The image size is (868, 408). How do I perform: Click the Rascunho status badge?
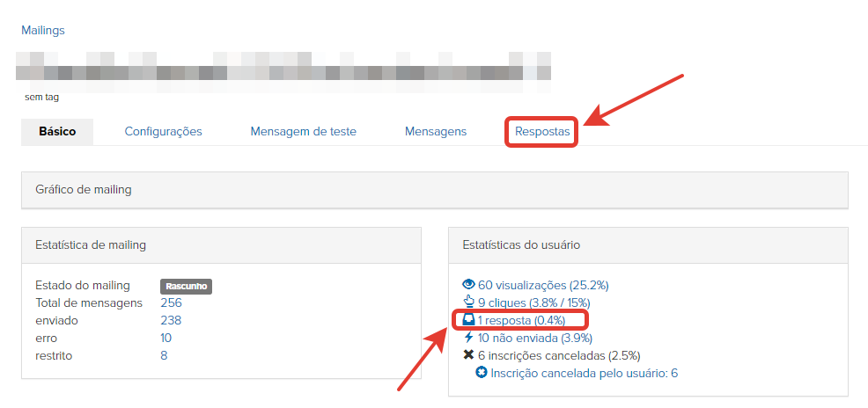point(187,287)
